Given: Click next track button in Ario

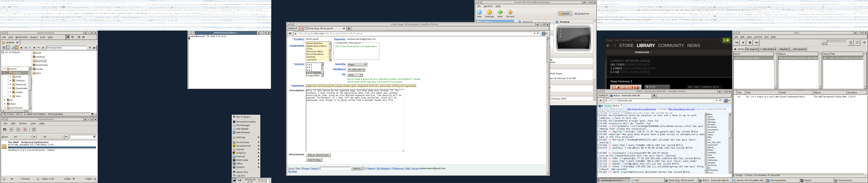Looking at the screenshot, I should click(756, 43).
